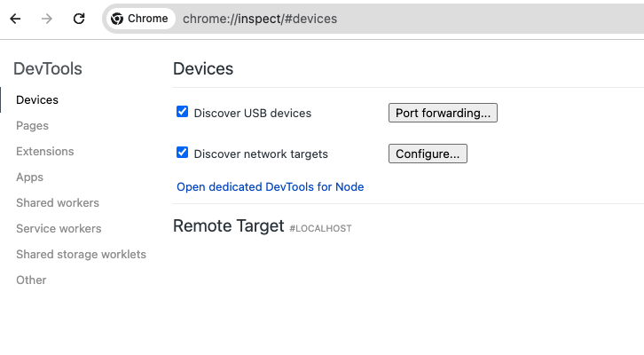
Task: Show the Apps section
Action: pos(29,177)
